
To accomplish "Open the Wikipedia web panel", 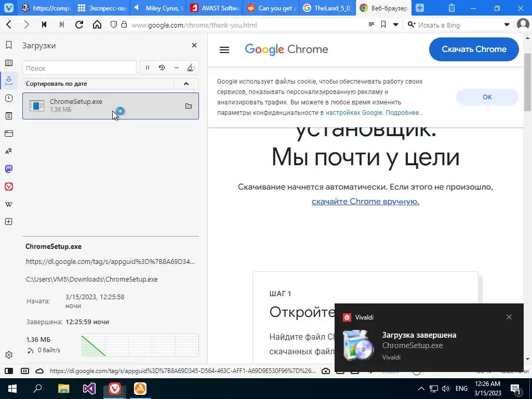I will [x=9, y=204].
